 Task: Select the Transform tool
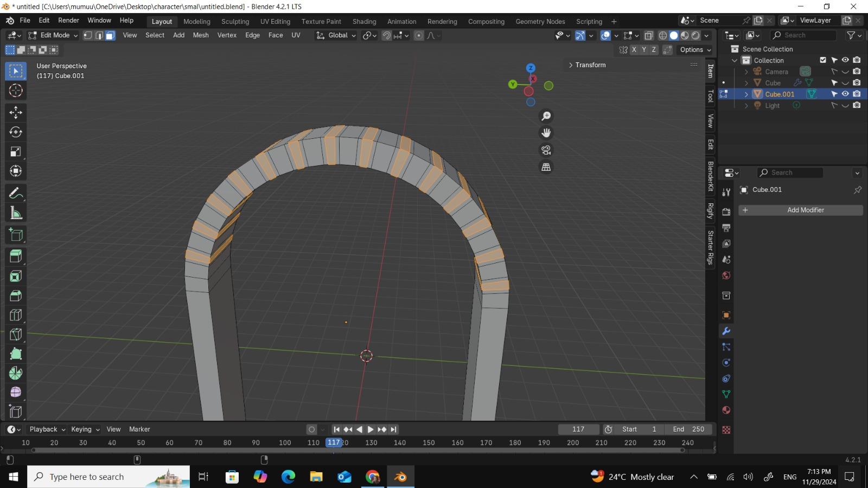(x=16, y=171)
